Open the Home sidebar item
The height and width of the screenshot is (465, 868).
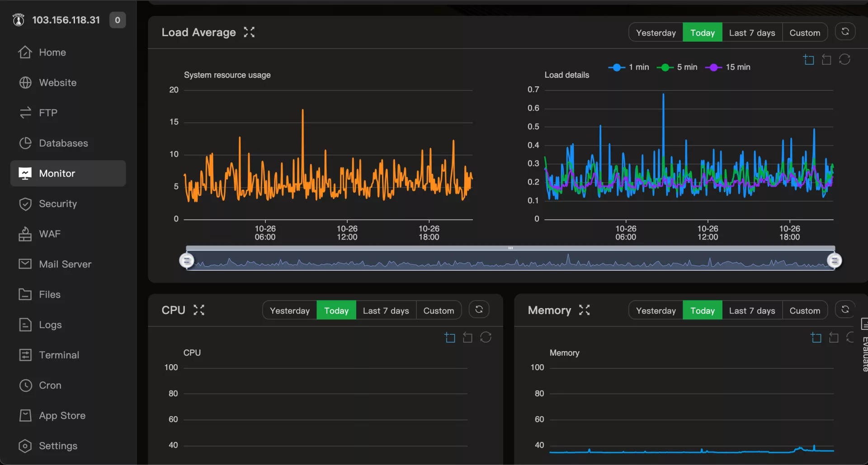pos(68,52)
